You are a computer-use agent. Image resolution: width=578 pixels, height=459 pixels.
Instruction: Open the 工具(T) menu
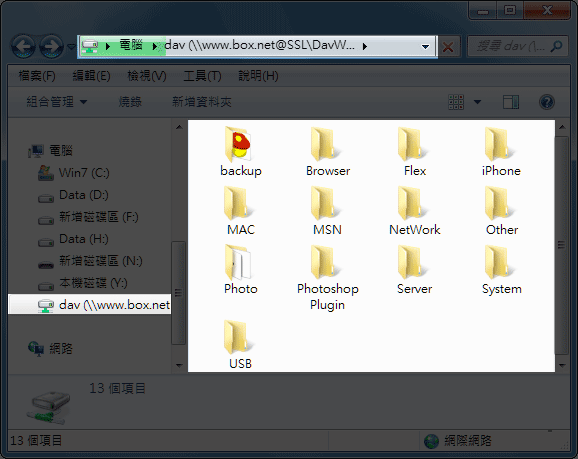202,76
